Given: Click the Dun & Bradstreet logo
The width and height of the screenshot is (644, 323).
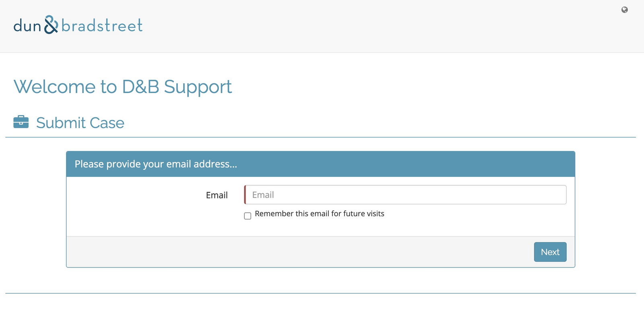Looking at the screenshot, I should point(78,25).
